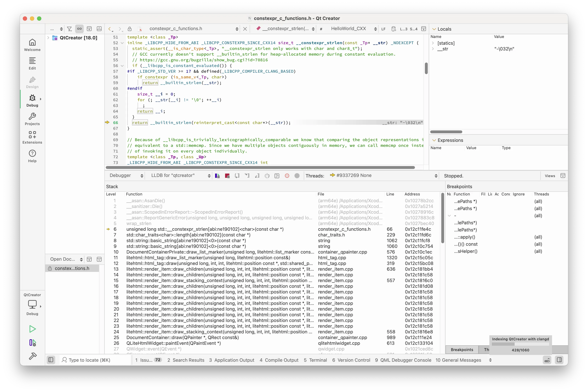
Task: Open the Views options menu icon
Action: point(563,176)
